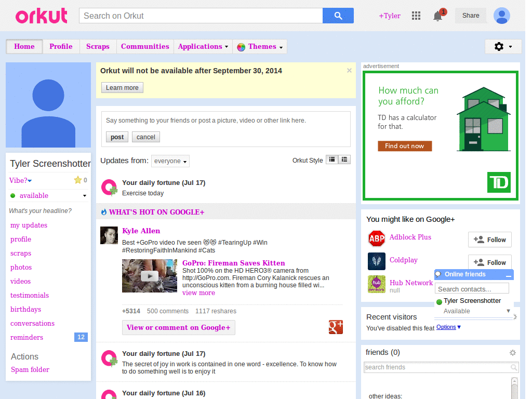Viewport: 532px width, 399px height.
Task: Click the cancel button
Action: 146,137
